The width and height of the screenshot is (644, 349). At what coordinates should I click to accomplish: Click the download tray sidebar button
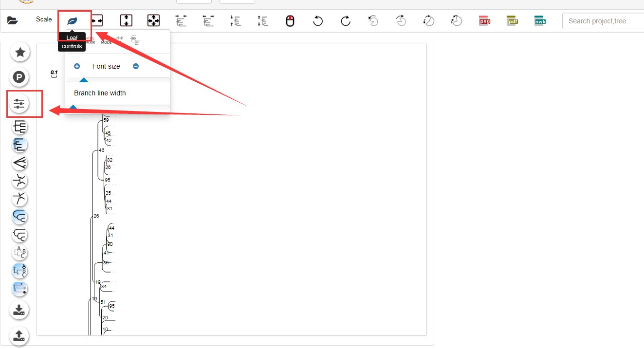pos(19,310)
